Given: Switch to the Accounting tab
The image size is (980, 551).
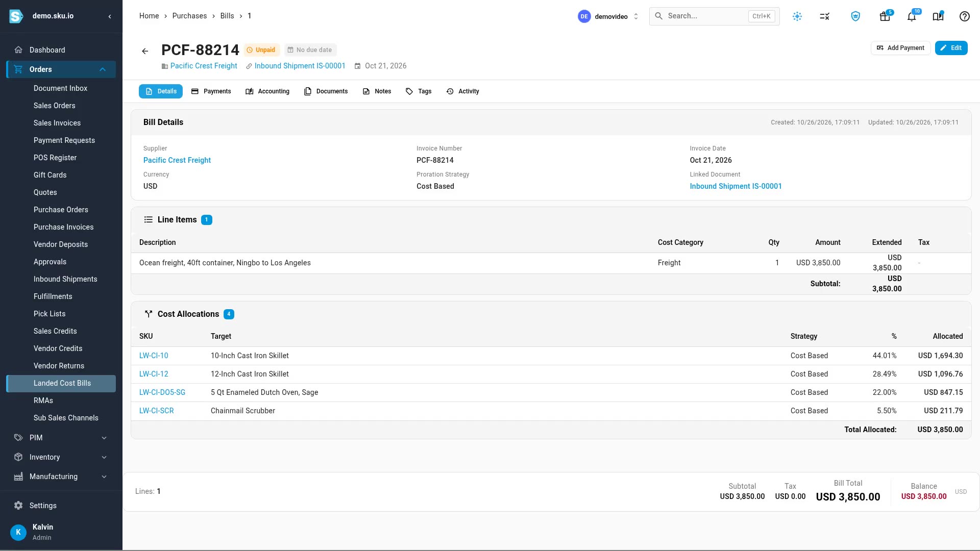Looking at the screenshot, I should (x=267, y=91).
